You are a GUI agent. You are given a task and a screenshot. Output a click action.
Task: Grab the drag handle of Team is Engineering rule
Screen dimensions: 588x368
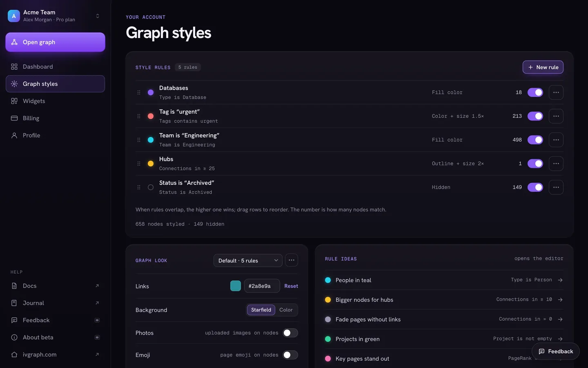point(139,140)
